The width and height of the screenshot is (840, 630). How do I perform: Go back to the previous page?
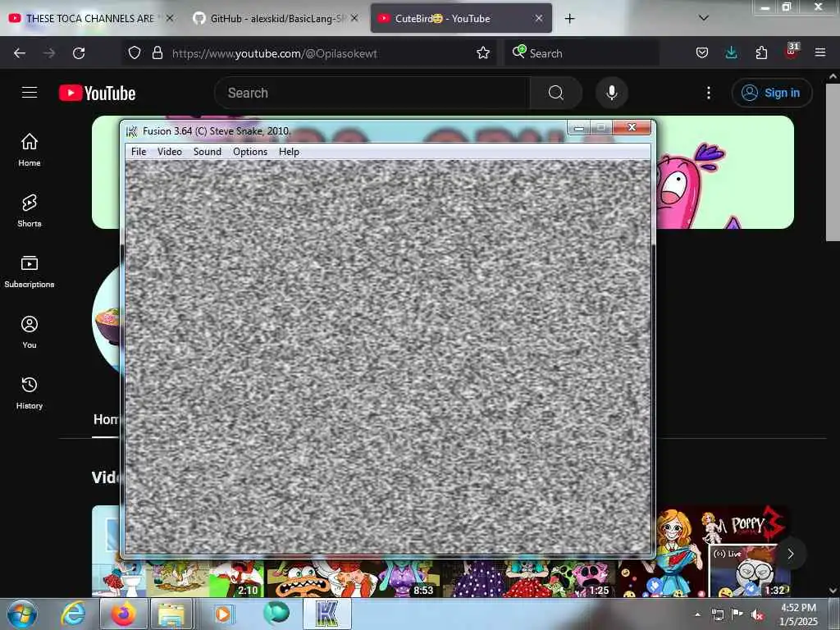[x=20, y=53]
